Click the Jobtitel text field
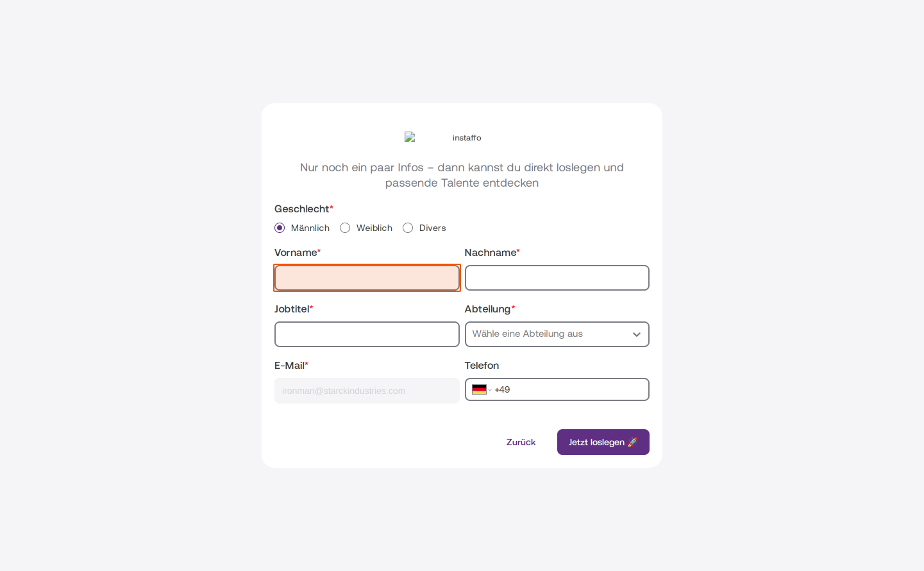This screenshot has height=571, width=924. [367, 334]
